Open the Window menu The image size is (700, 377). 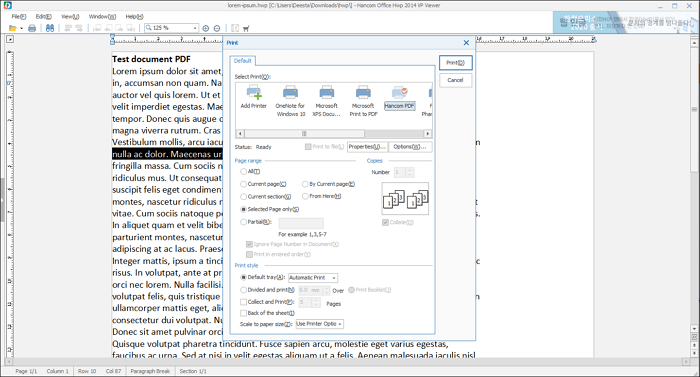click(x=102, y=17)
